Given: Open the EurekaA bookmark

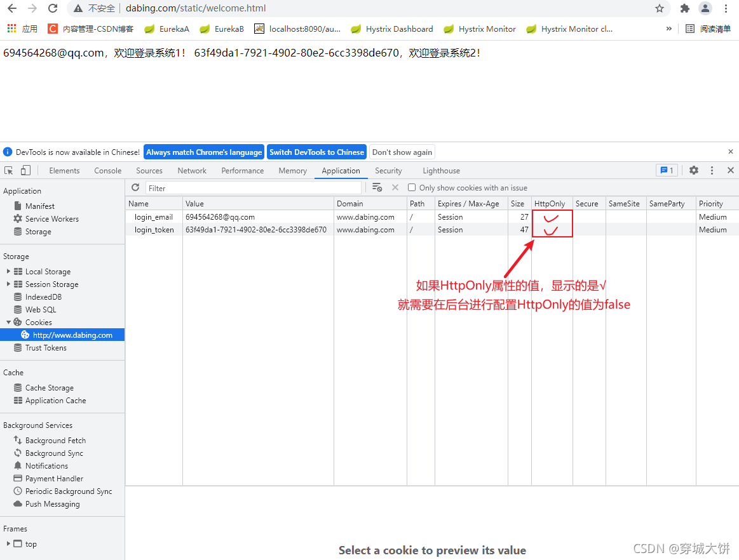Looking at the screenshot, I should [x=167, y=29].
